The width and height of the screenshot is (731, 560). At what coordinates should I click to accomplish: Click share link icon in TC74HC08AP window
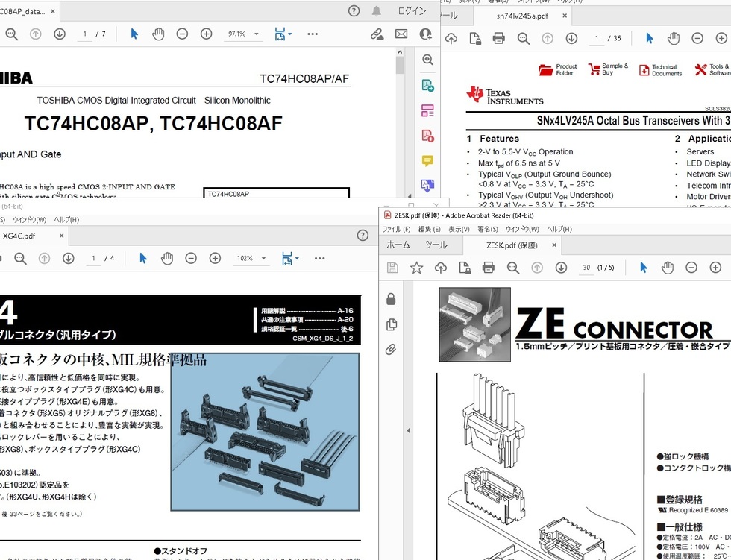pos(377,34)
